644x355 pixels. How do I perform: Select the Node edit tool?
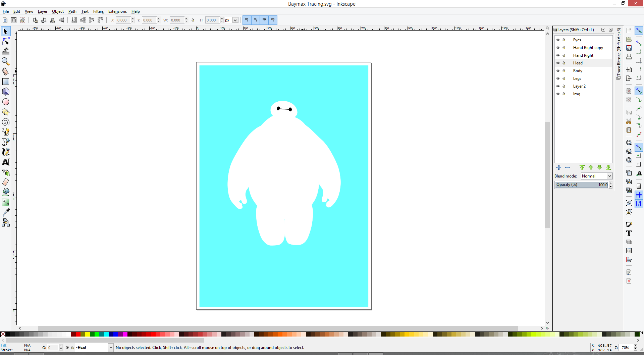(x=5, y=41)
